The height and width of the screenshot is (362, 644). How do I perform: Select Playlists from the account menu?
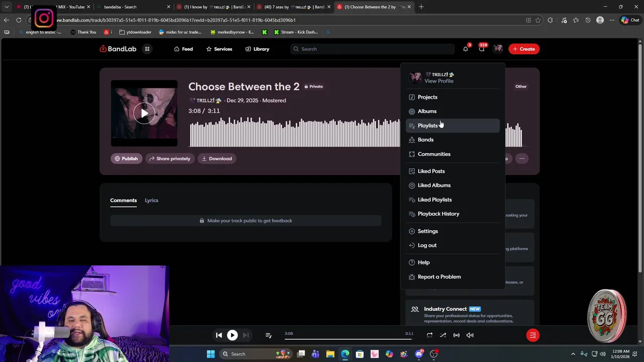coord(452,126)
